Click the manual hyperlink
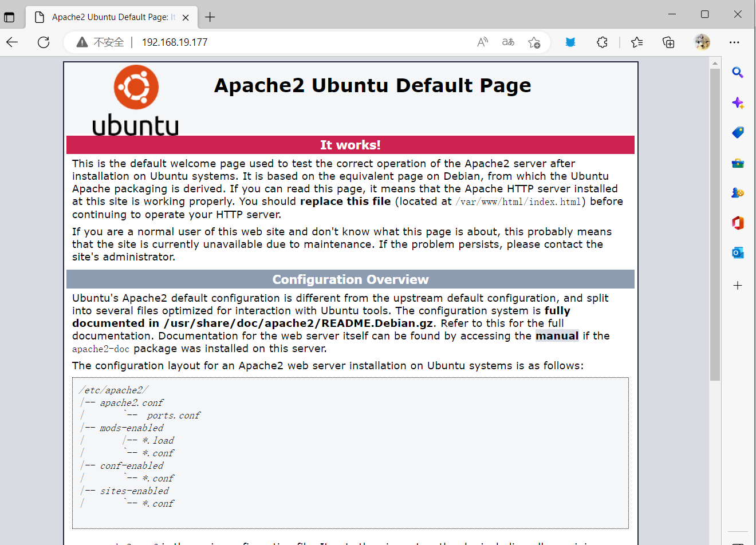Viewport: 756px width, 545px height. [x=557, y=336]
